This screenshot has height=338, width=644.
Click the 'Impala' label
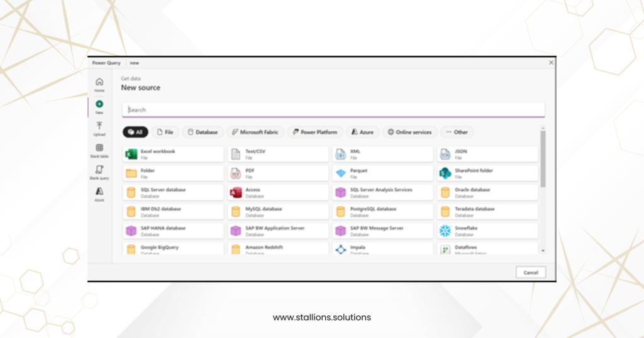358,248
